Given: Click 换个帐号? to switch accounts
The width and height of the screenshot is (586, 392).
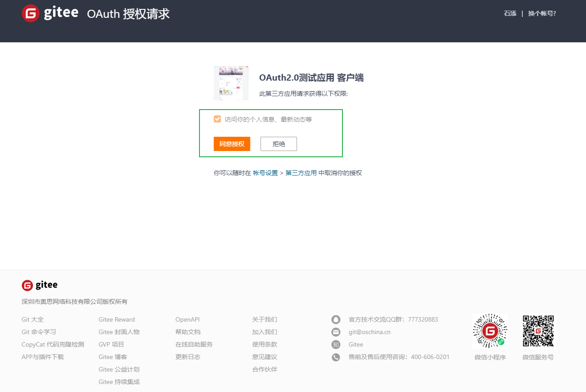Looking at the screenshot, I should 541,13.
